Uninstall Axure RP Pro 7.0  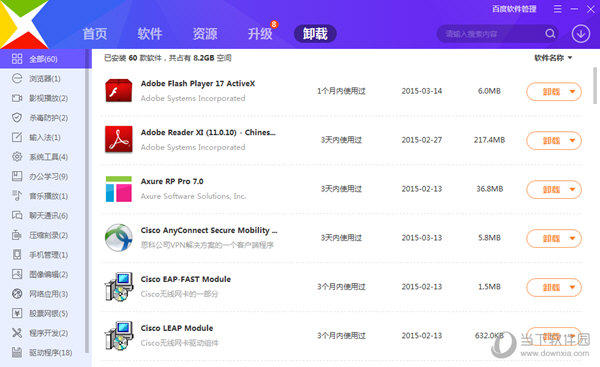click(551, 189)
